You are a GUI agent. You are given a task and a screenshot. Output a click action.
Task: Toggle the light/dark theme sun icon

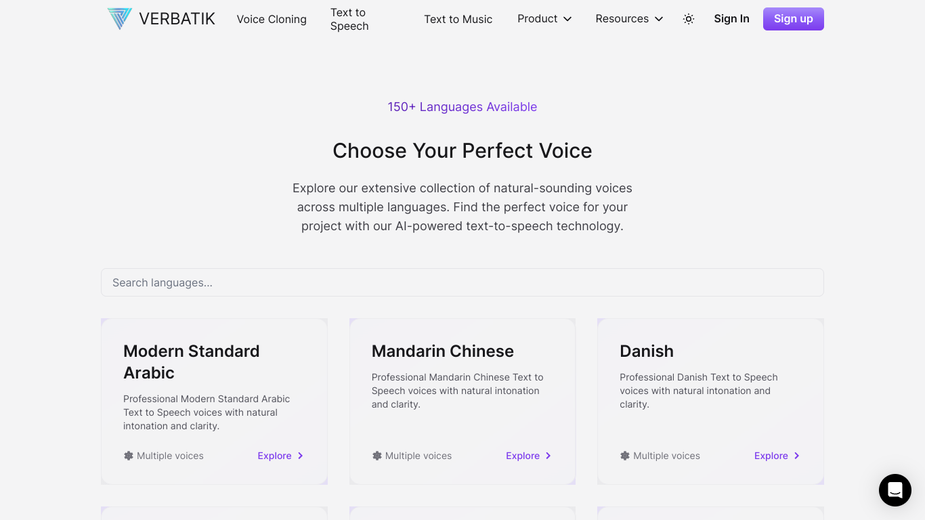688,19
